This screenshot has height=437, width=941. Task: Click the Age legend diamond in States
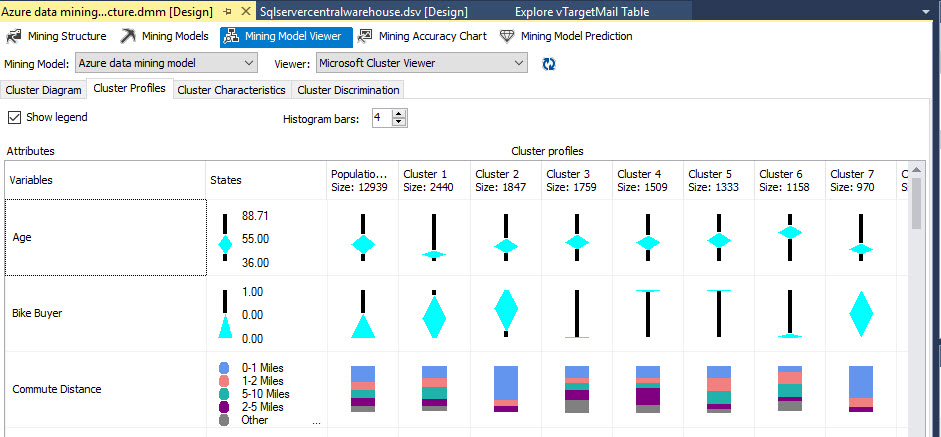tap(224, 244)
